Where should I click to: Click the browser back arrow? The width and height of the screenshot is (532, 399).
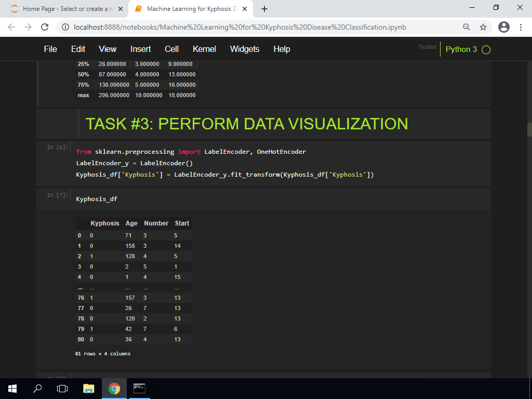[x=11, y=26]
